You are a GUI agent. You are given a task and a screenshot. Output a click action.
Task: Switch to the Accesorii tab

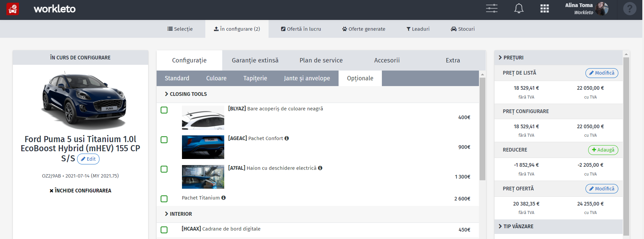pyautogui.click(x=387, y=60)
